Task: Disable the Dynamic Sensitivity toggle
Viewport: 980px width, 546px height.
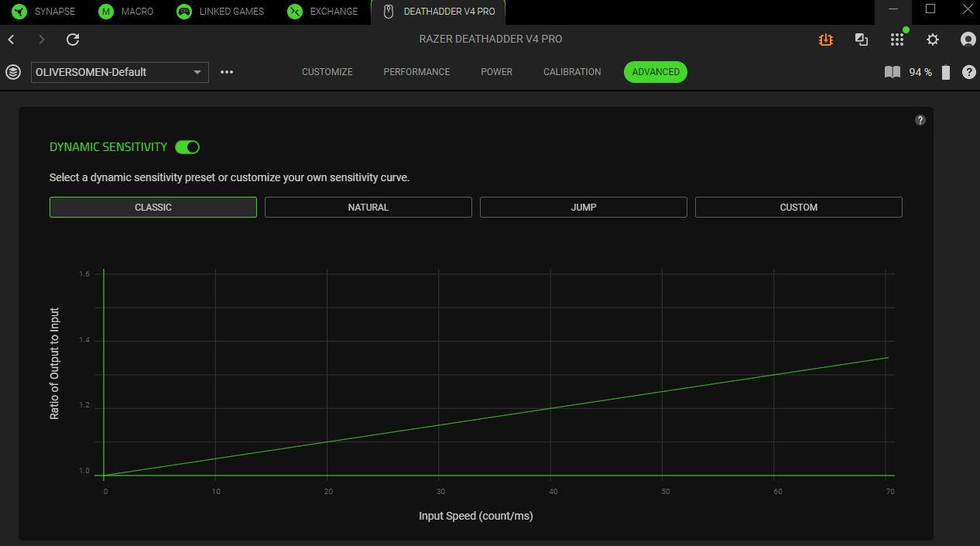Action: (x=187, y=147)
